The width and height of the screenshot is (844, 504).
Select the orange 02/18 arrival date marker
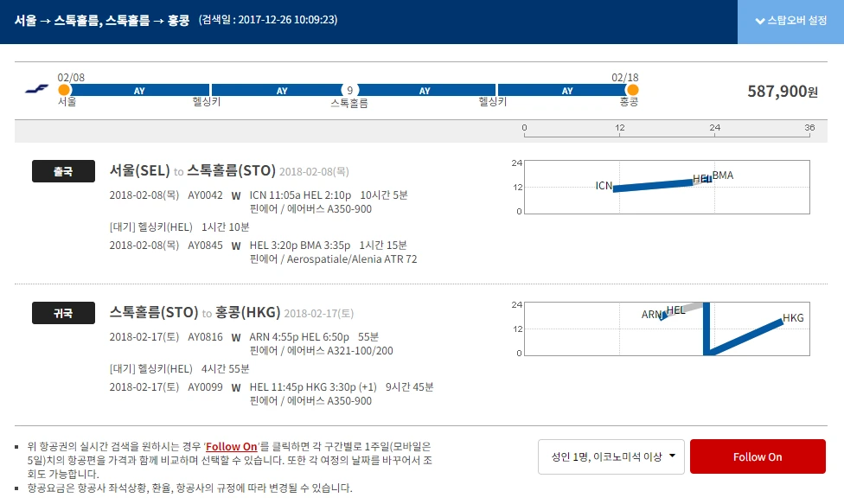click(x=631, y=89)
